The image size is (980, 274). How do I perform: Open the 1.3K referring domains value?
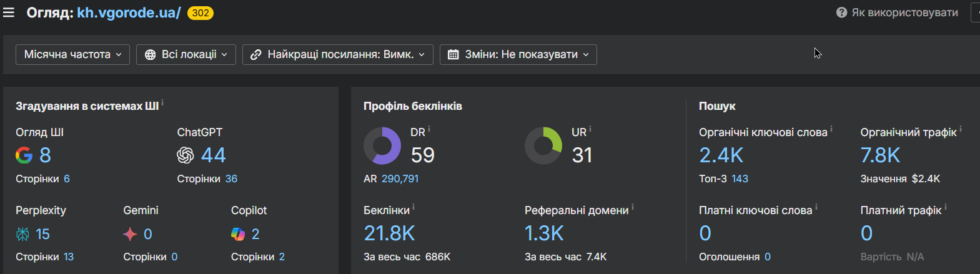click(x=544, y=233)
